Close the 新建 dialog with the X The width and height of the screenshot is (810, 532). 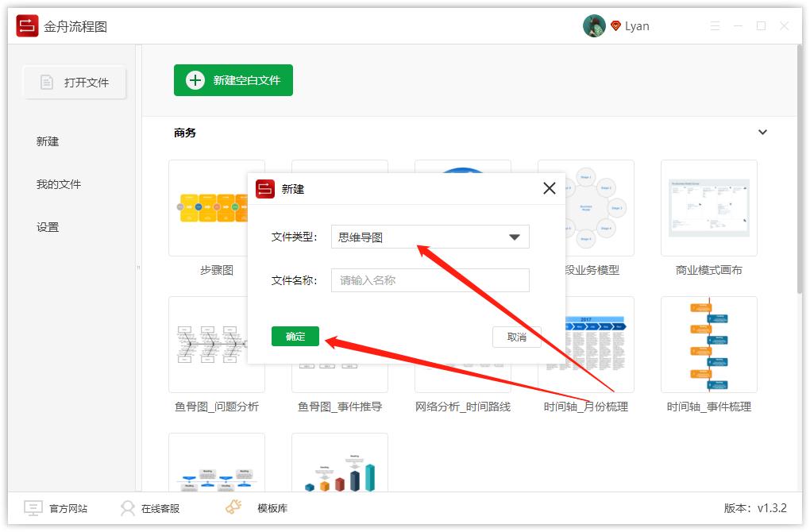point(549,188)
